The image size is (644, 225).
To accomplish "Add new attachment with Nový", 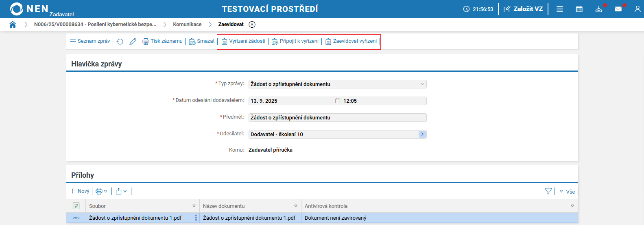I will (x=80, y=191).
